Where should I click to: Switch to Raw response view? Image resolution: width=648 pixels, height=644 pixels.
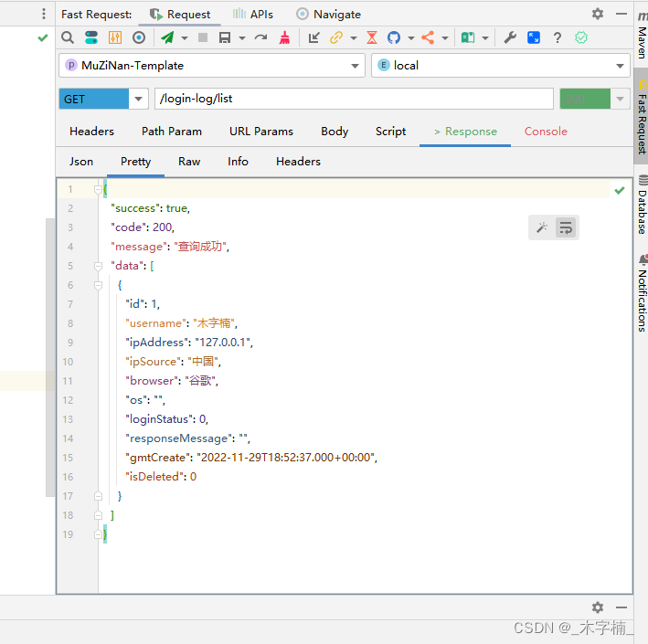pyautogui.click(x=189, y=162)
